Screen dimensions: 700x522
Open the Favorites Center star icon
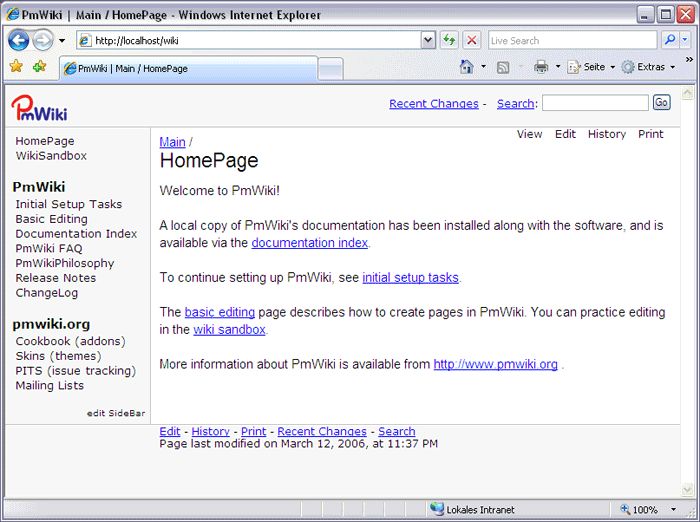[16, 67]
